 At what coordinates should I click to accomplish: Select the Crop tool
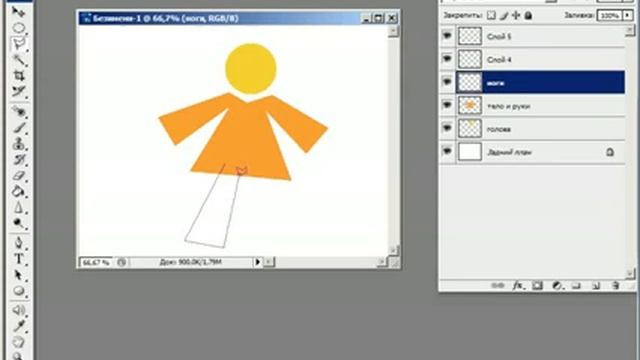click(x=18, y=76)
